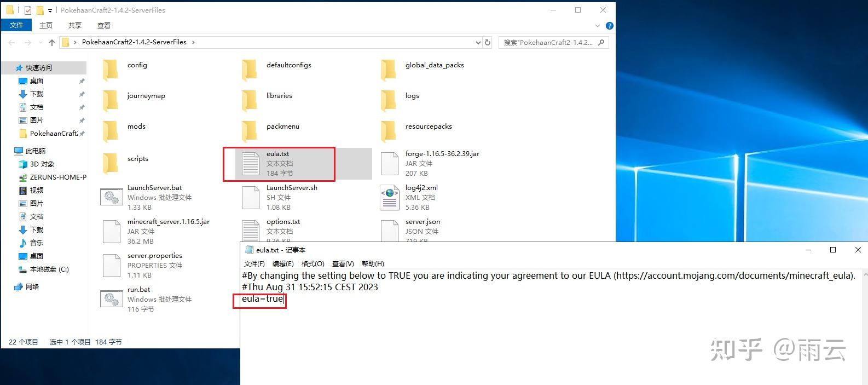Open the defaultconfigs folder icon
Image resolution: width=868 pixels, height=385 pixels.
[250, 70]
